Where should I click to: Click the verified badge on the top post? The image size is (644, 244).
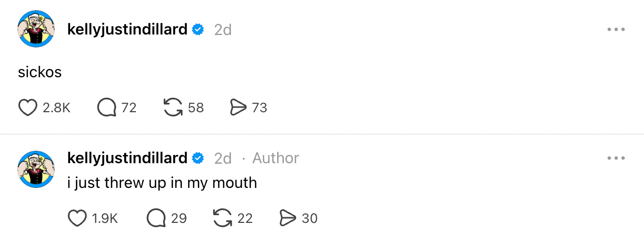coord(198,30)
